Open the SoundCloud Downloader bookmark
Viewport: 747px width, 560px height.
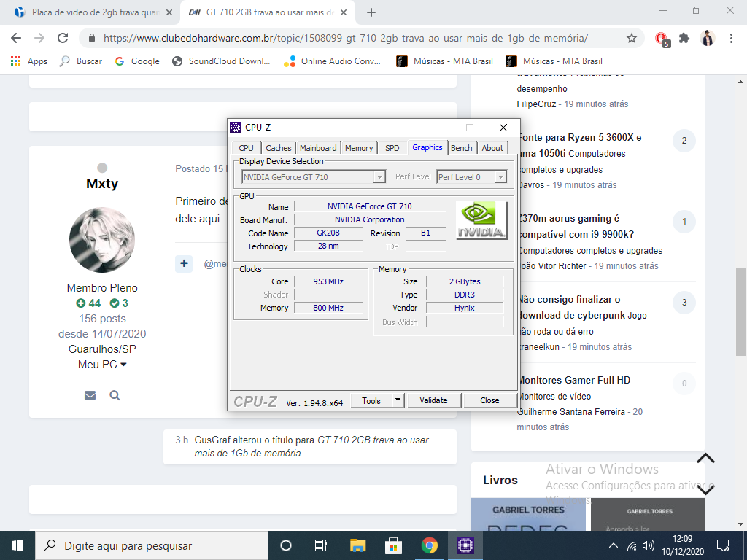pos(222,61)
